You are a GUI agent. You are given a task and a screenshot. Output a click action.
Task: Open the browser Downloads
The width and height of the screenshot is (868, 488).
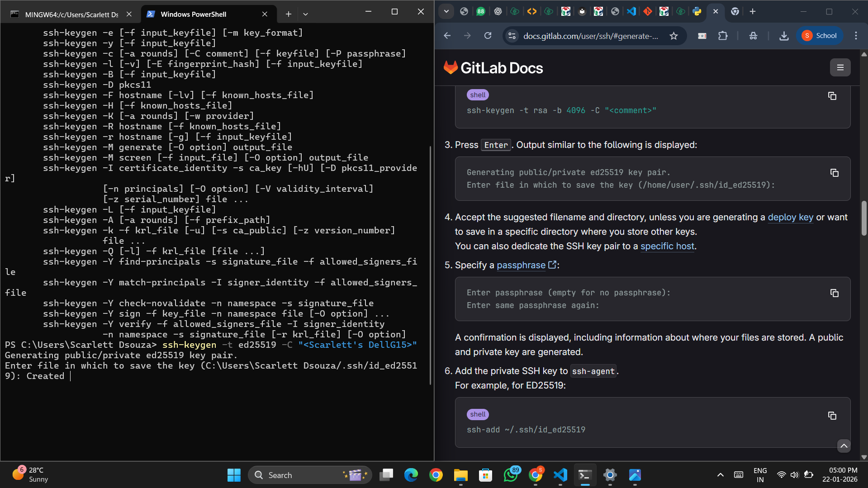click(784, 36)
